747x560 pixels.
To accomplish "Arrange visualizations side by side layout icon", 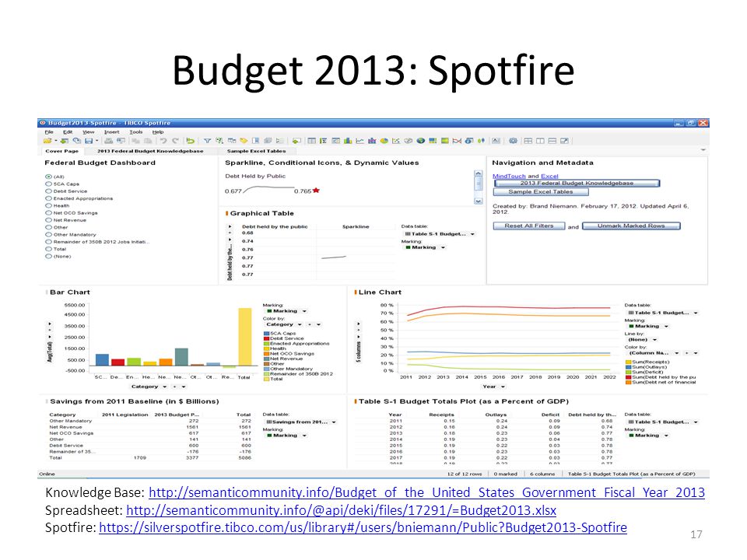I will click(540, 141).
